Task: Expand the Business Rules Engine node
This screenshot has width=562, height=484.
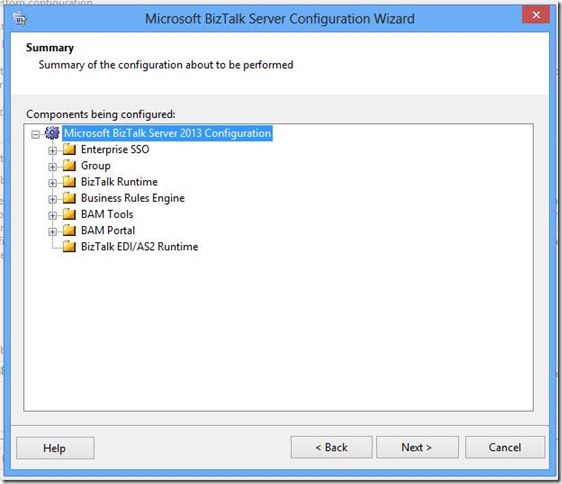Action: (53, 199)
